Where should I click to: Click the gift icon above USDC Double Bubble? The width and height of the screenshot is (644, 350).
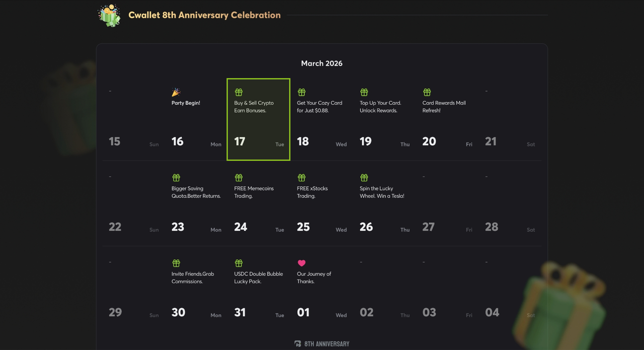pyautogui.click(x=238, y=263)
